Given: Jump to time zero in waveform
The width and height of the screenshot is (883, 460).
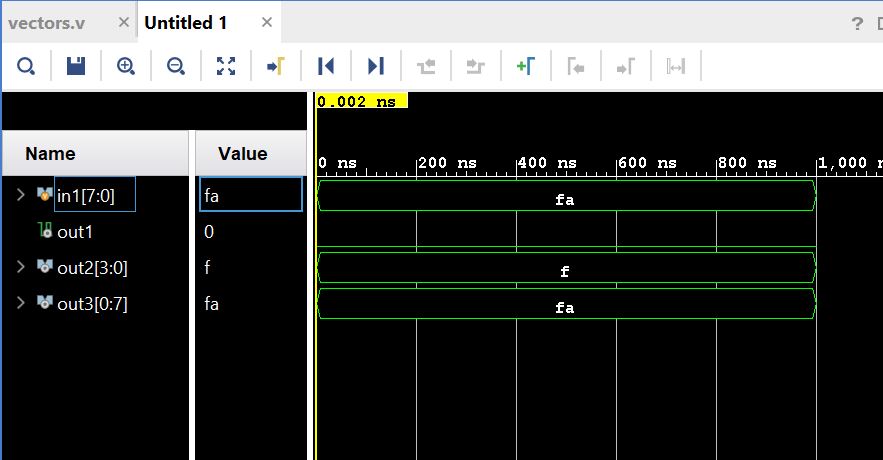Looking at the screenshot, I should 326,66.
